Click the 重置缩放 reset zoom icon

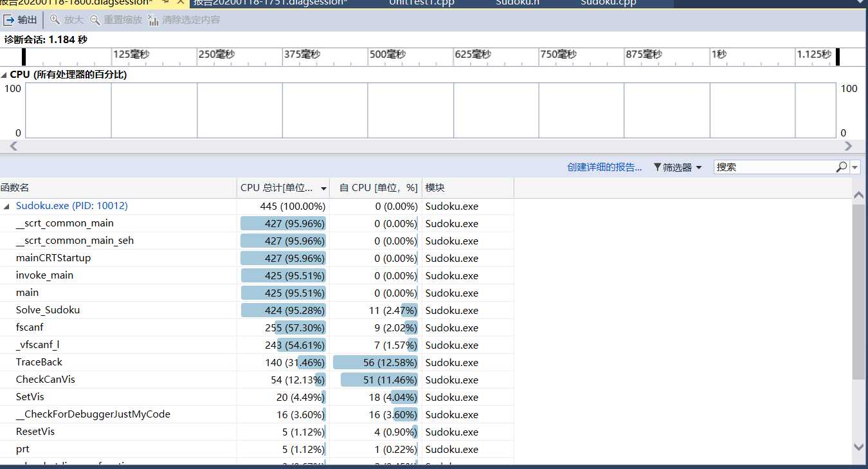[x=95, y=20]
